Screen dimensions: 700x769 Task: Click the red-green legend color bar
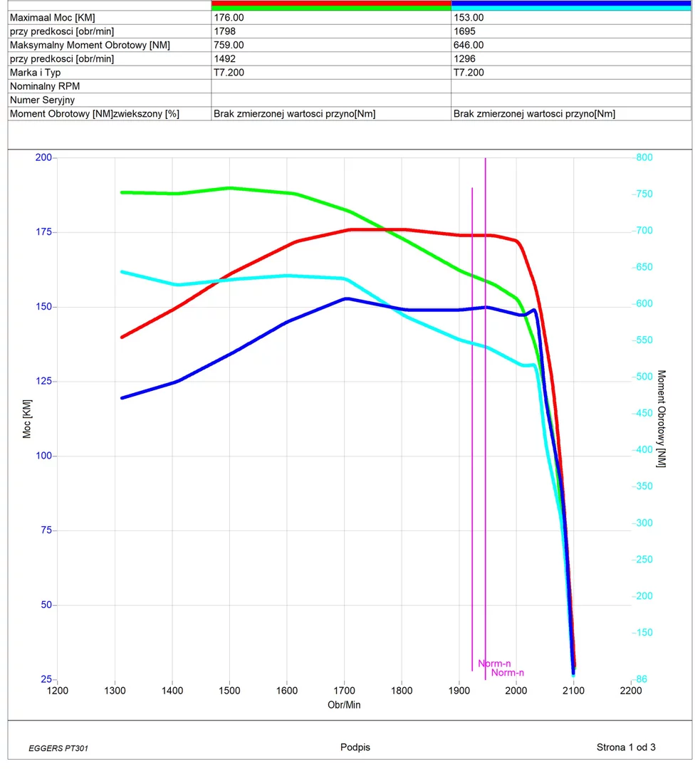[331, 6]
